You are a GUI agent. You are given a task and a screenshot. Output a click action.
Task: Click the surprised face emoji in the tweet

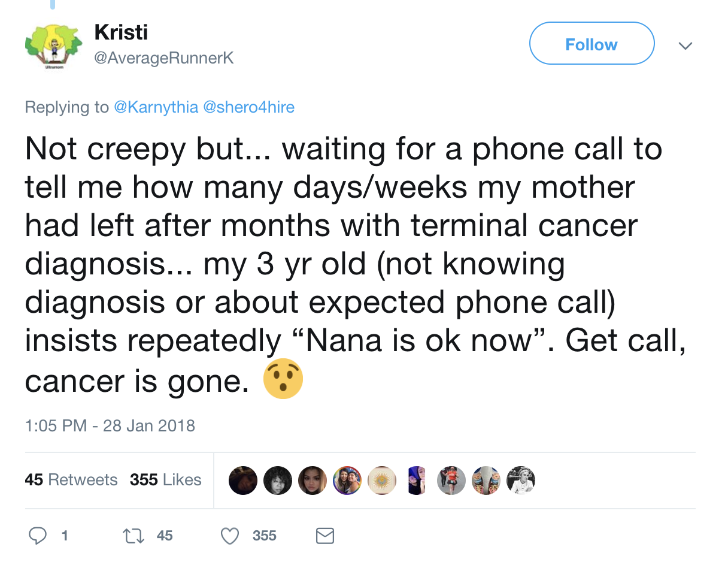(283, 380)
